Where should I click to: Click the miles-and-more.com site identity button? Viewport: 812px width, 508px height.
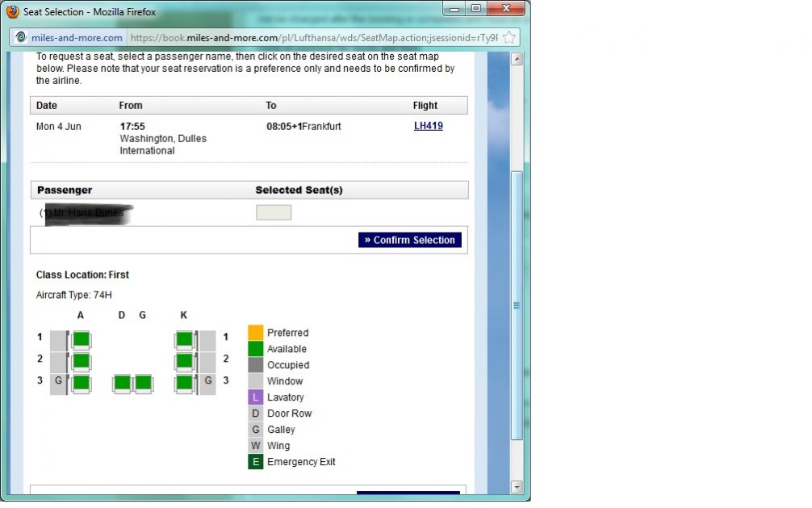pos(69,37)
